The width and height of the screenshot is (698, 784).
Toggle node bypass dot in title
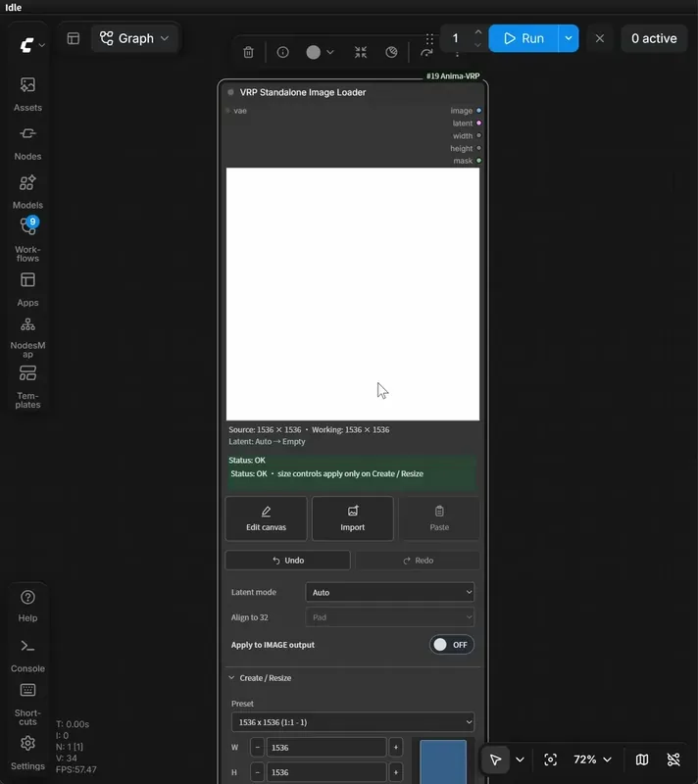click(x=230, y=92)
